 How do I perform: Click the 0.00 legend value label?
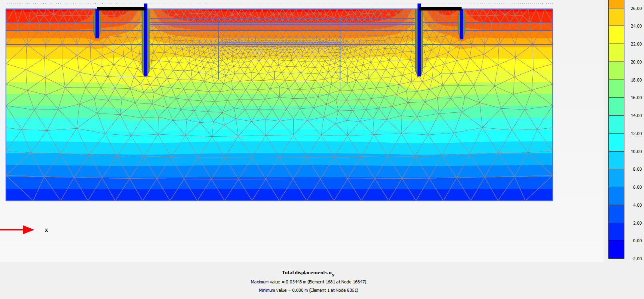[637, 241]
